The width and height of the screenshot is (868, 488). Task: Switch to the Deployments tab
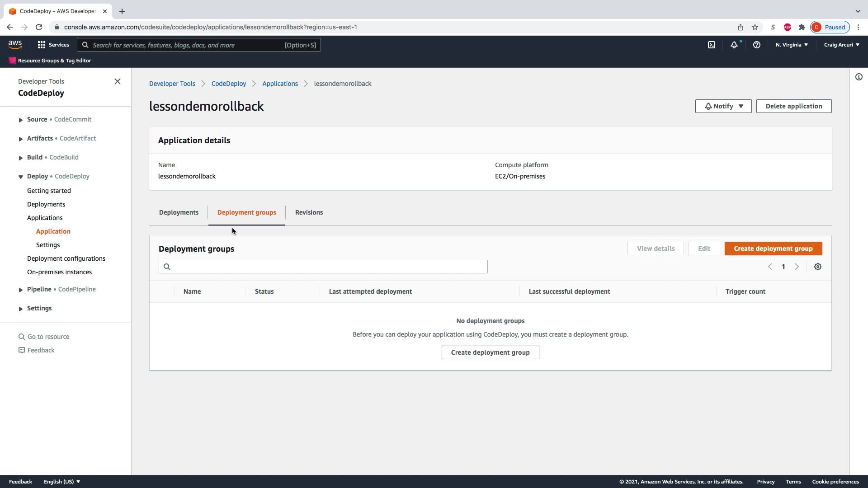179,212
